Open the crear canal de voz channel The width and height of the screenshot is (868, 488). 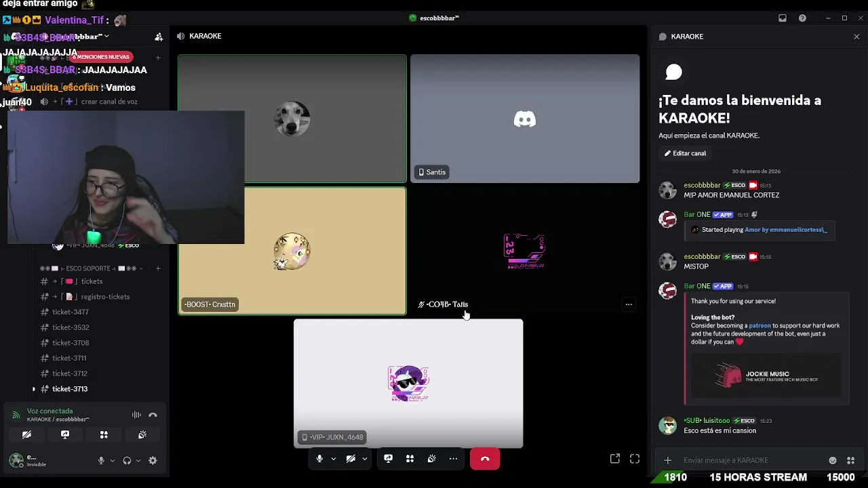(109, 102)
